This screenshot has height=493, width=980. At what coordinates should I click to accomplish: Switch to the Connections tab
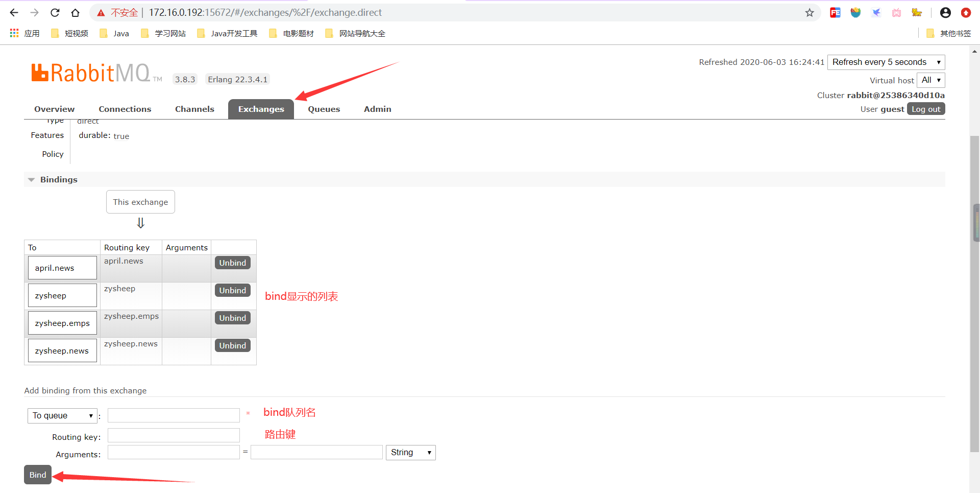coord(125,109)
